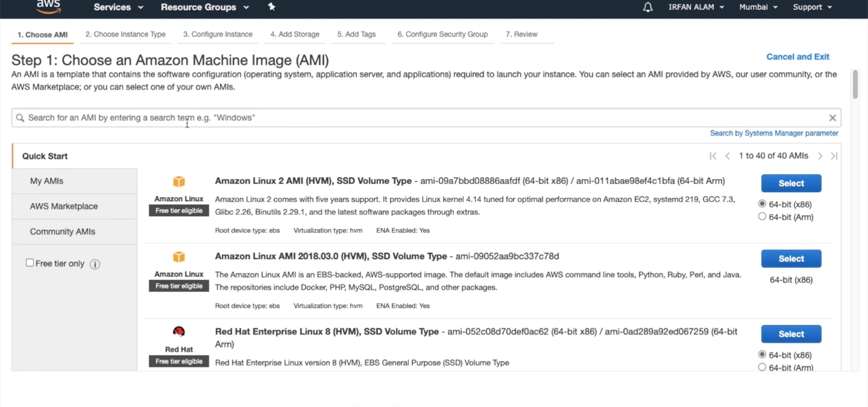The height and width of the screenshot is (407, 868).
Task: Open the pin shortcut star icon
Action: (271, 7)
